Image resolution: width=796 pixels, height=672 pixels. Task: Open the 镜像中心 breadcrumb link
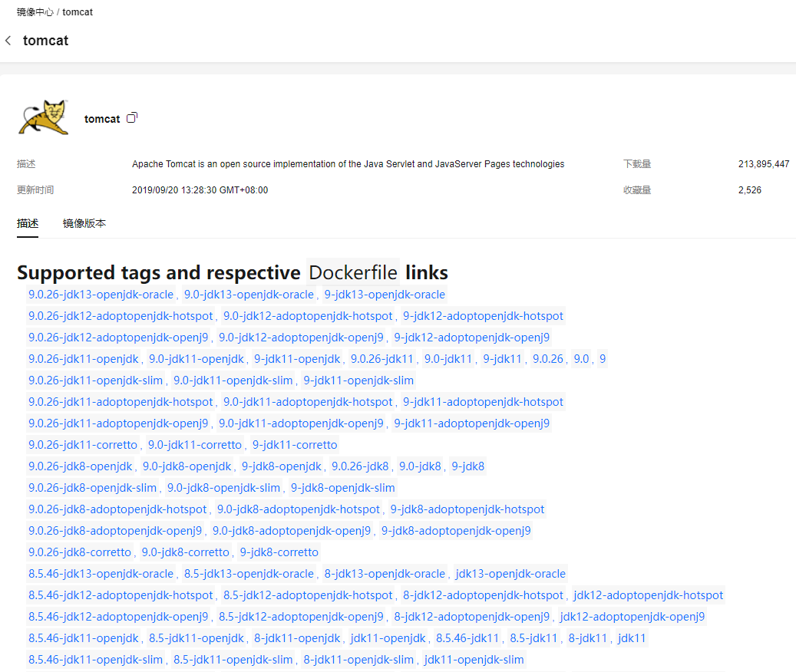(35, 12)
